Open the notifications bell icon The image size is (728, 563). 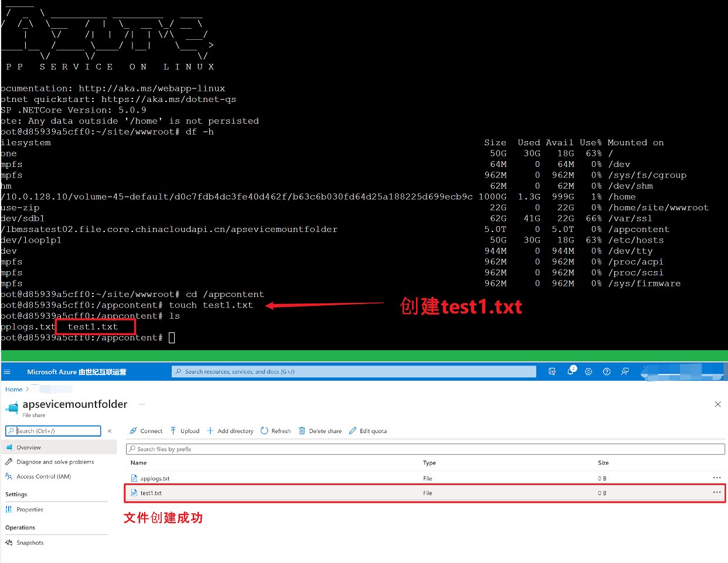pos(570,371)
